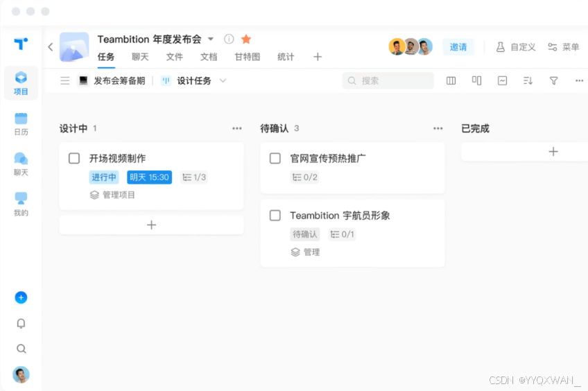Image resolution: width=588 pixels, height=391 pixels.
Task: Open the 项目 sidebar section
Action: click(x=21, y=83)
